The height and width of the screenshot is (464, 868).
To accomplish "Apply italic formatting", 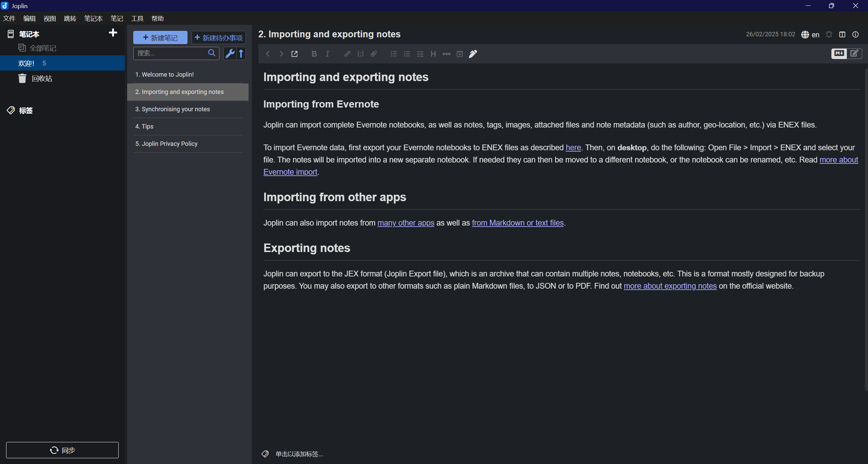I will click(x=327, y=54).
